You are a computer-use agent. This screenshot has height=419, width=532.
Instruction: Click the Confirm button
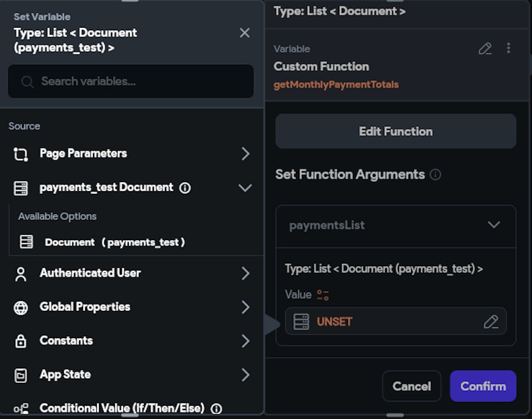(x=483, y=386)
